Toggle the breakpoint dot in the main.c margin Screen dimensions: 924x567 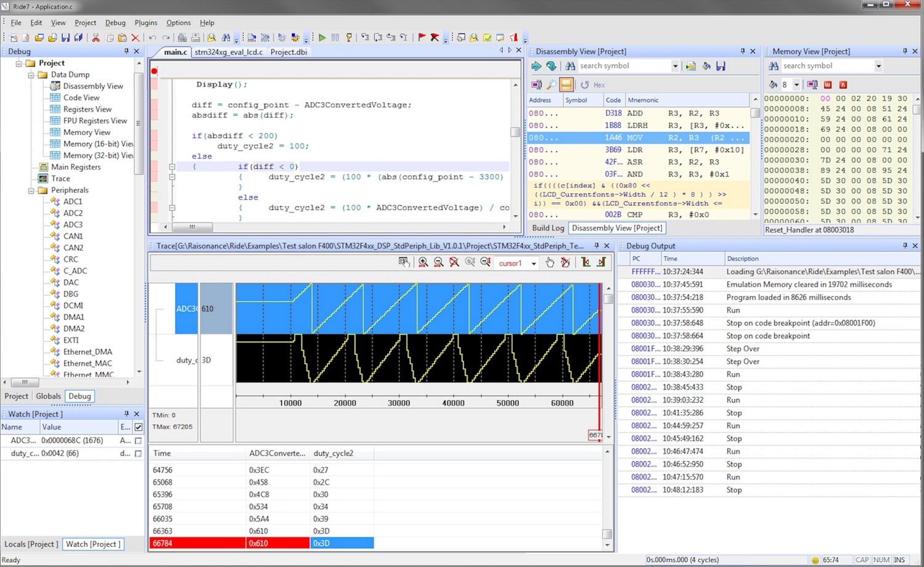coord(154,71)
